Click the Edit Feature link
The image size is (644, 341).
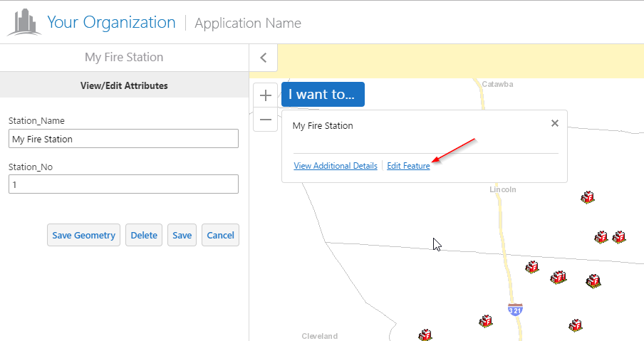tap(408, 166)
